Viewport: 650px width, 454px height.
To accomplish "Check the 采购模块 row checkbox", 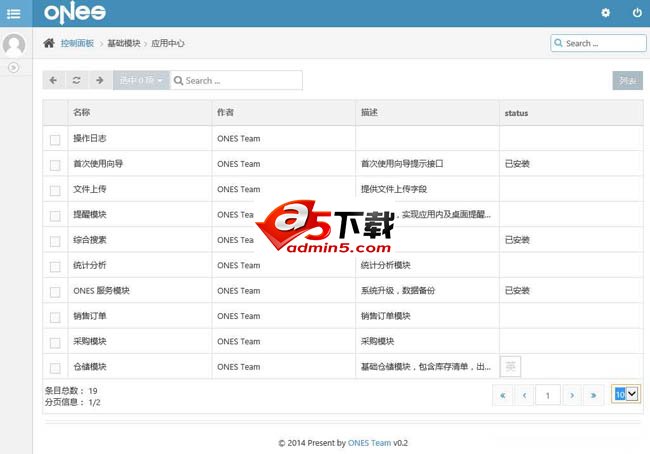I will tap(55, 343).
